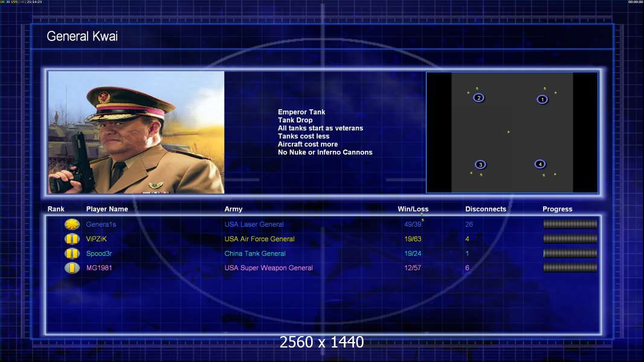Click the 19/24 win/loss value

413,253
